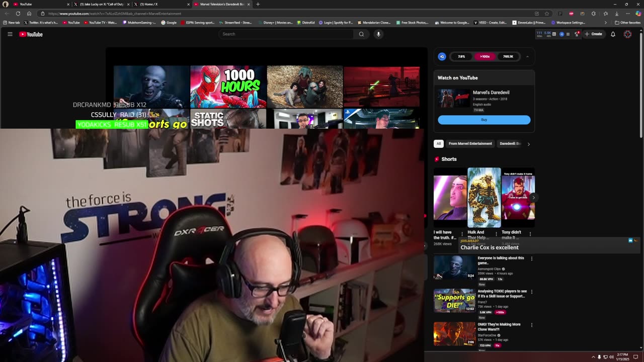Open MulehornGaming bookmark
Image resolution: width=644 pixels, height=362 pixels.
click(x=139, y=23)
